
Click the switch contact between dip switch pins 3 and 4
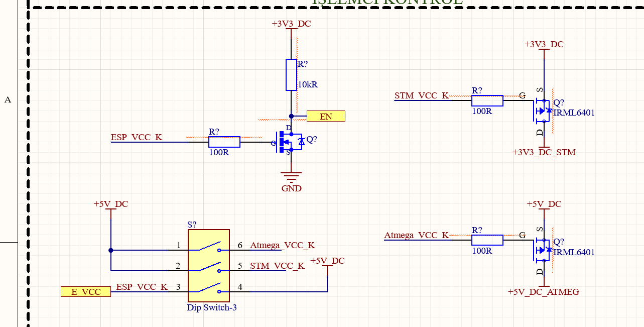pyautogui.click(x=209, y=288)
